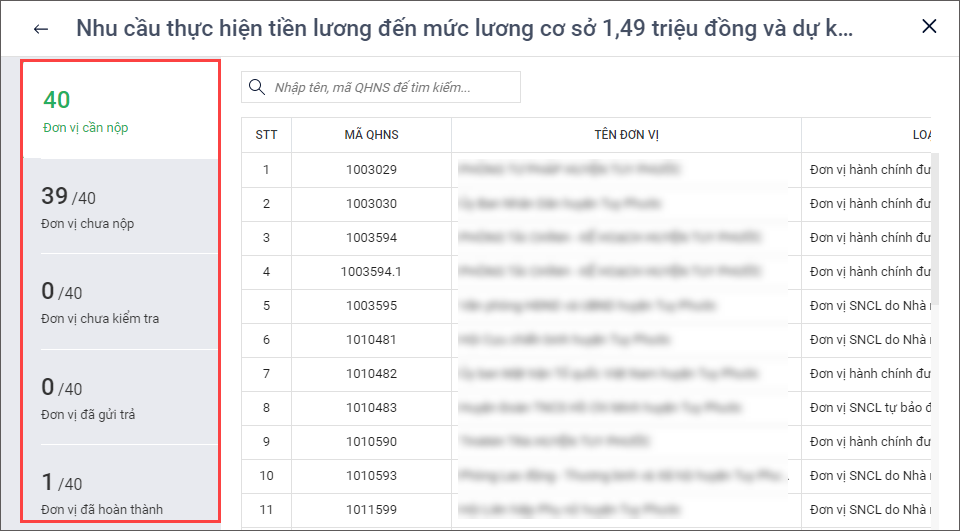
Task: Click the row with code 1003594.1
Action: click(x=371, y=272)
